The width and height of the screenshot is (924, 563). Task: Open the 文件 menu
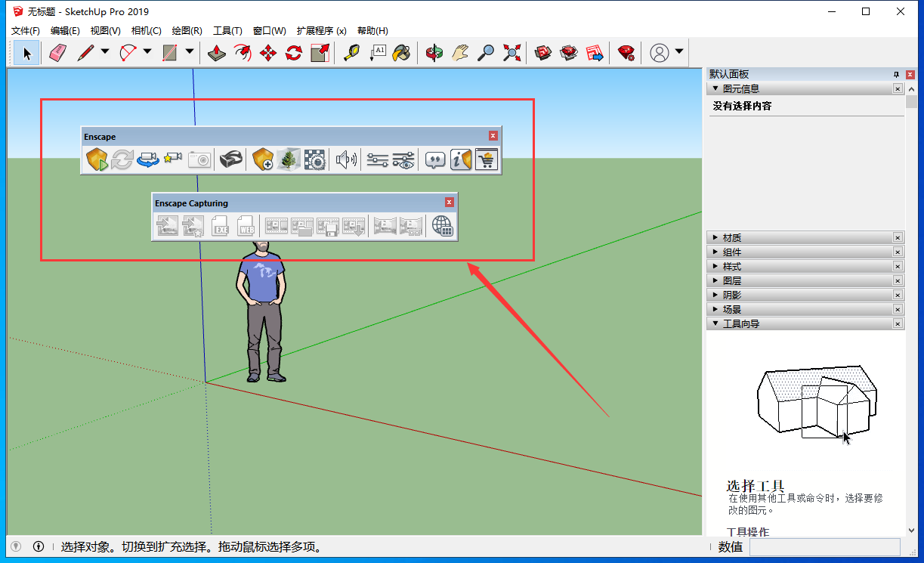(x=25, y=30)
